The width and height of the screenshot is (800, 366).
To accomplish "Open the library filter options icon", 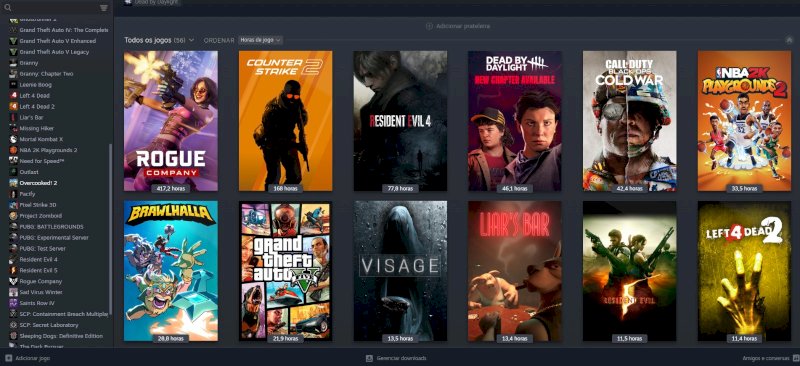I will pyautogui.click(x=104, y=8).
